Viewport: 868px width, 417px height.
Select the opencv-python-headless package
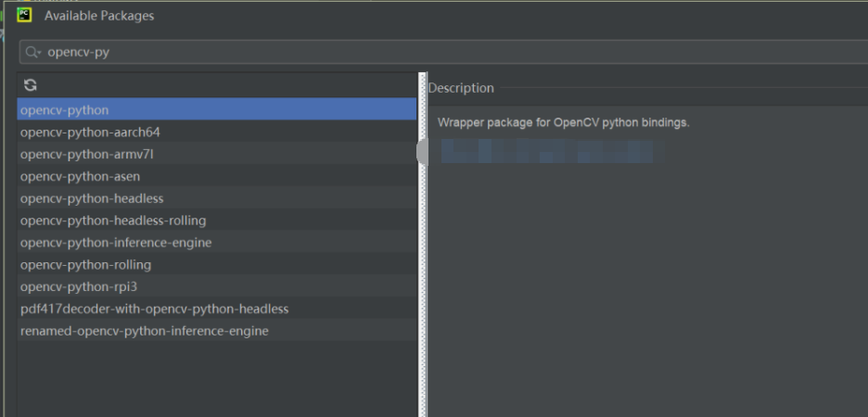(x=92, y=198)
